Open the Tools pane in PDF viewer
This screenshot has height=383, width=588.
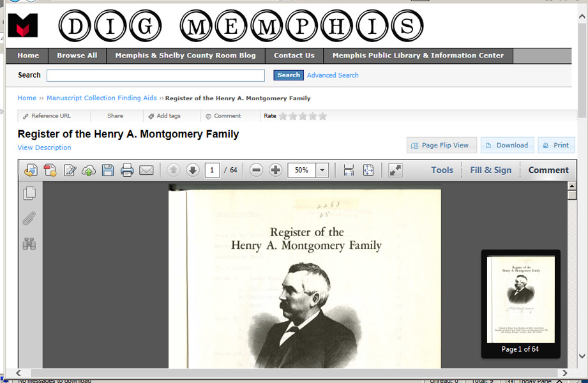(x=442, y=170)
